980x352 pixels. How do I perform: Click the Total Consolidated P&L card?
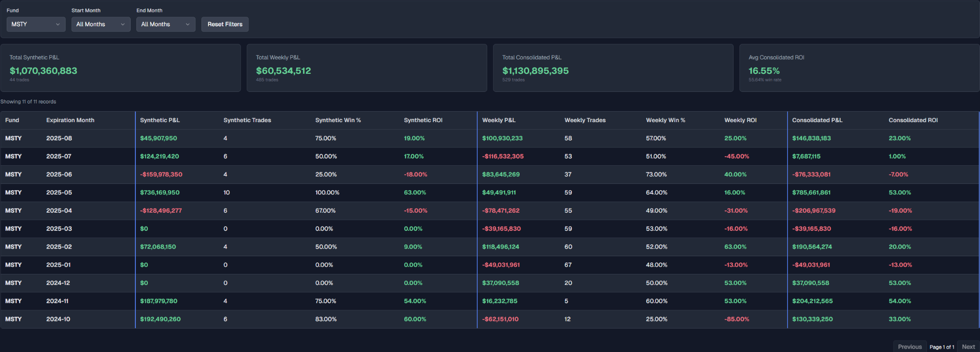(x=613, y=68)
